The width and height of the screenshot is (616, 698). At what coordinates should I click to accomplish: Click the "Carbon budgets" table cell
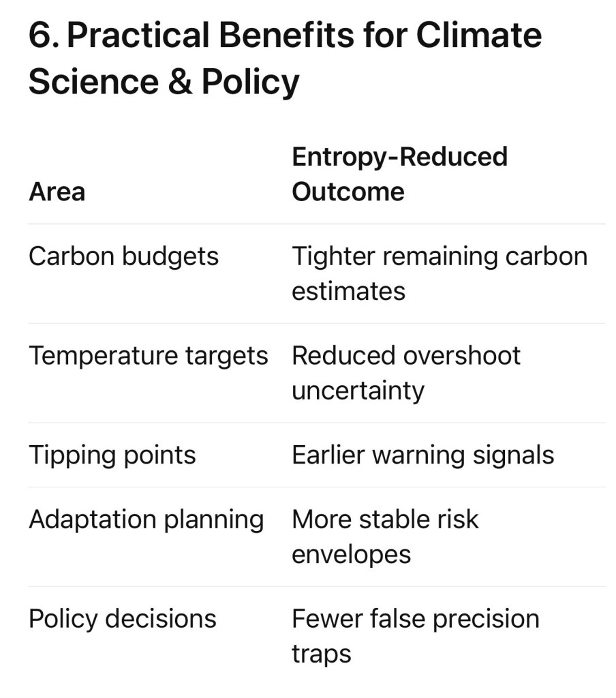click(123, 257)
